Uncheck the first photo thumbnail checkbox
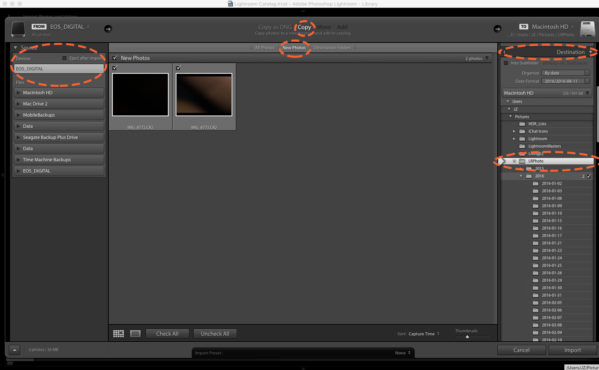This screenshot has width=599, height=370. tap(115, 68)
